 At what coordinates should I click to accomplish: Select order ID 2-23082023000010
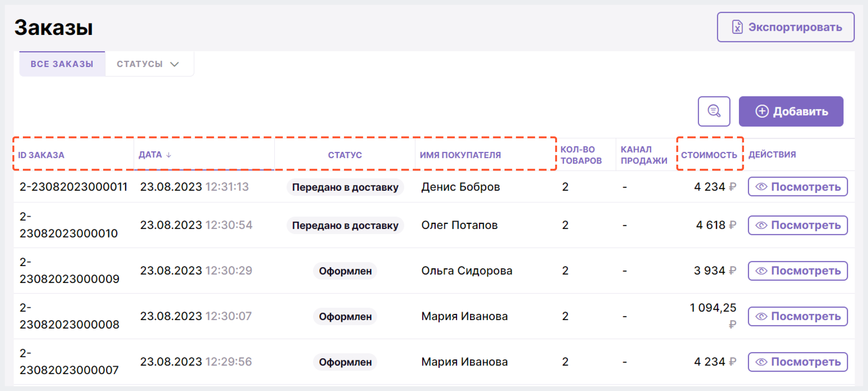68,225
